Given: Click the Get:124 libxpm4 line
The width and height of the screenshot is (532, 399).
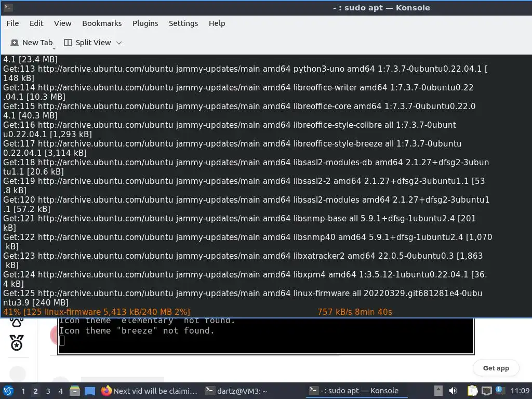Looking at the screenshot, I should pyautogui.click(x=245, y=278).
